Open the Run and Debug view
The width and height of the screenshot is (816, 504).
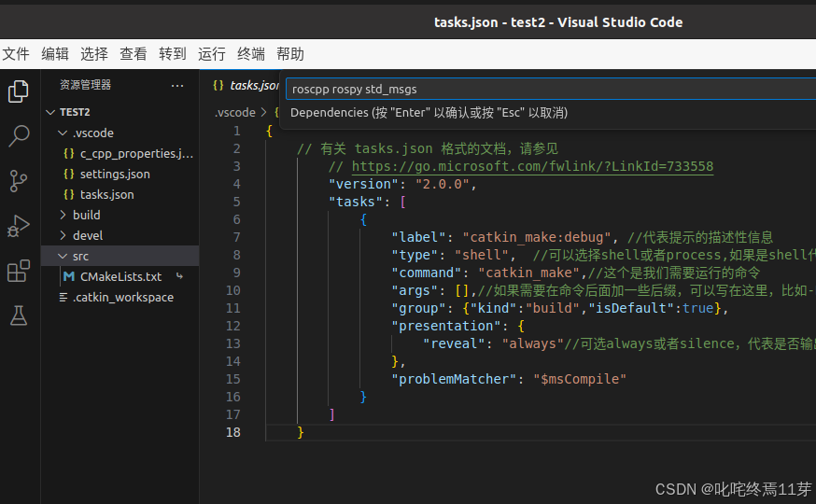point(19,226)
